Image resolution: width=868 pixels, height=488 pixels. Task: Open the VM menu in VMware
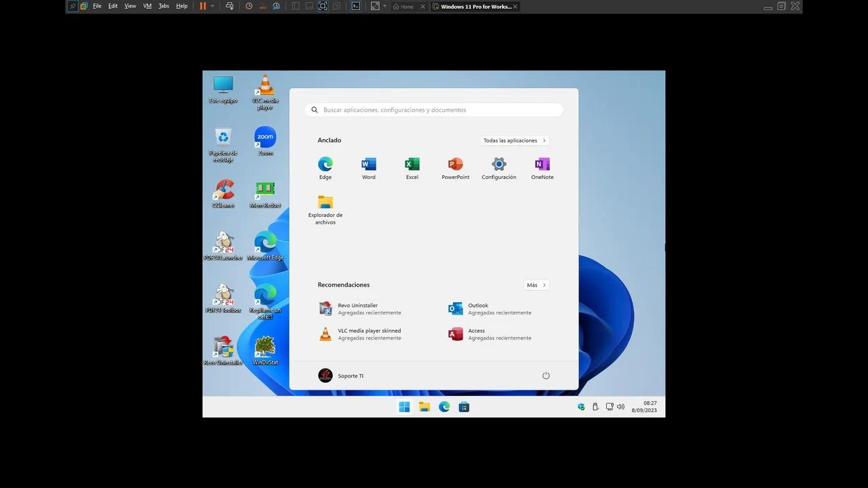pos(146,5)
